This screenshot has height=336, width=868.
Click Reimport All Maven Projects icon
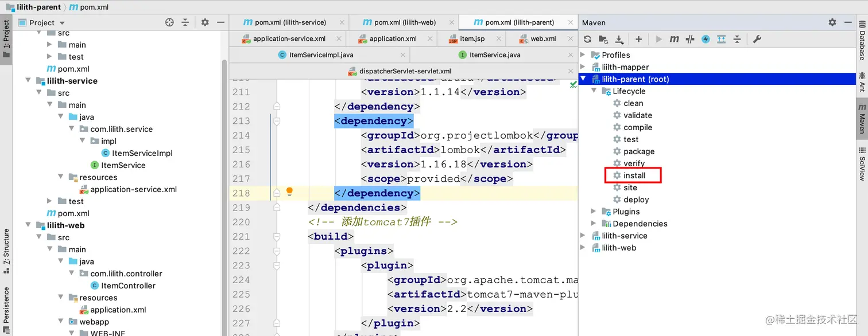click(587, 39)
